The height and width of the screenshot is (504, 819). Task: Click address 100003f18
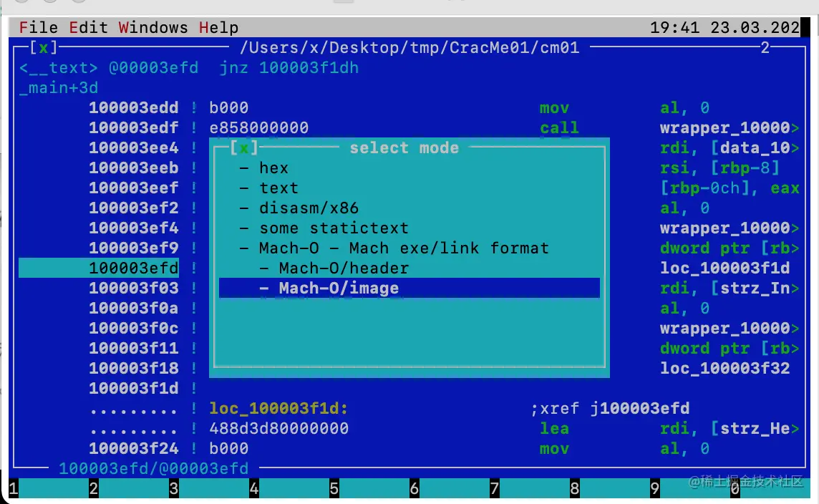(x=134, y=368)
